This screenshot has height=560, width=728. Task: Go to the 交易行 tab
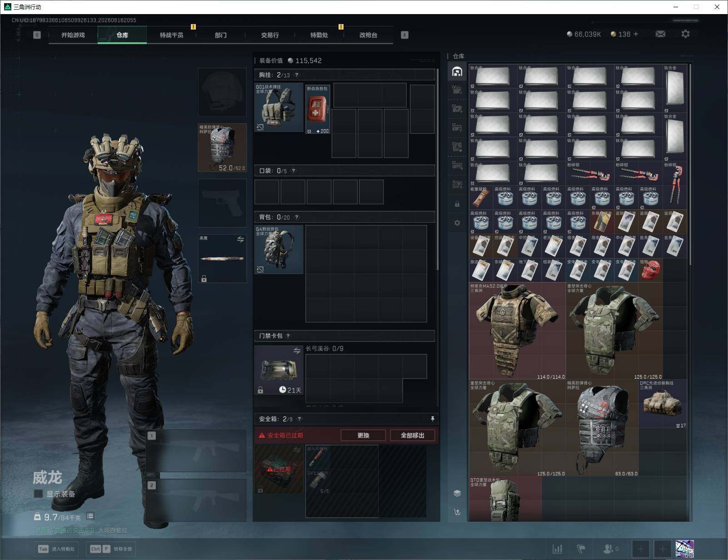tap(270, 35)
